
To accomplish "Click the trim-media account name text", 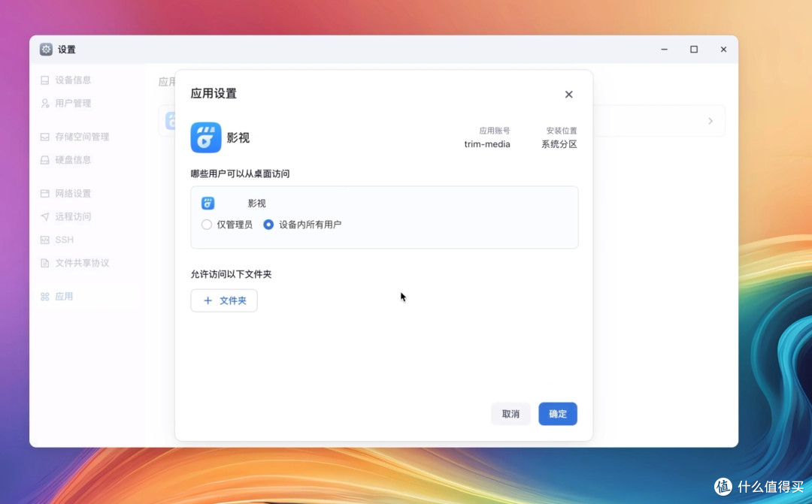I will coord(486,144).
